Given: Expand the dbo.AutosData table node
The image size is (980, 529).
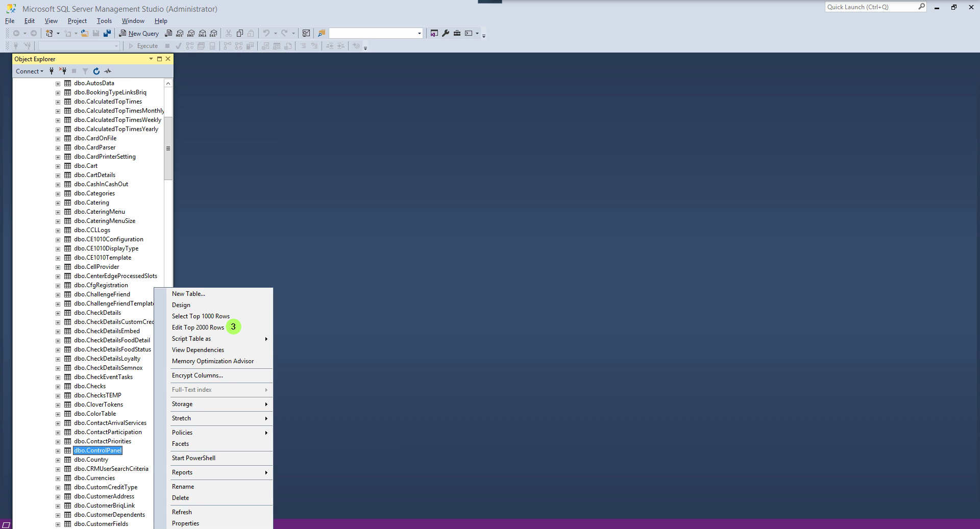Looking at the screenshot, I should coord(58,83).
